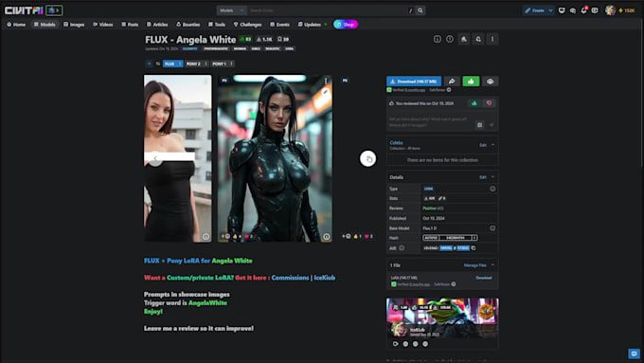Click the LoRA file Download link

click(484, 278)
